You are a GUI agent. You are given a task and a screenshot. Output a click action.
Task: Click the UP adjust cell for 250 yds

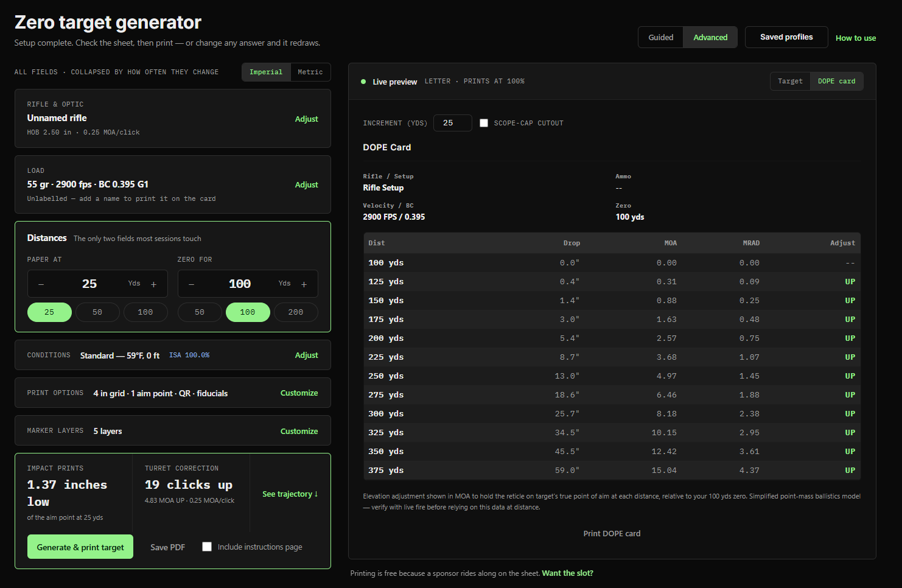pos(850,376)
